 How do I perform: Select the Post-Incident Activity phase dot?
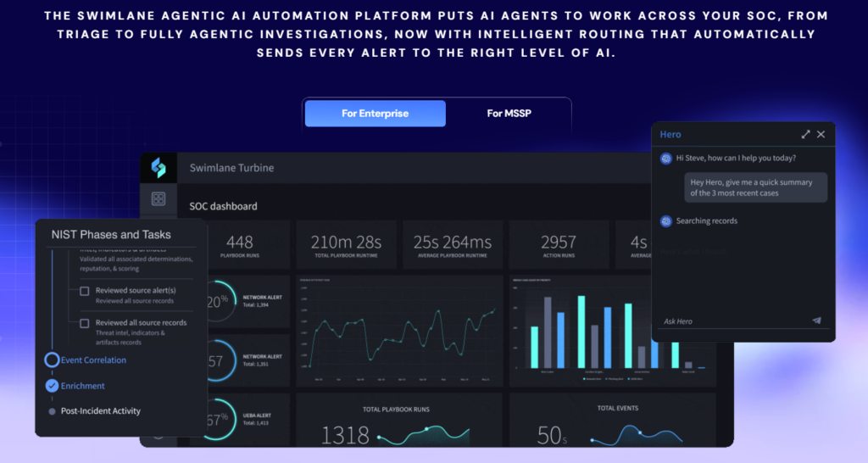point(52,411)
